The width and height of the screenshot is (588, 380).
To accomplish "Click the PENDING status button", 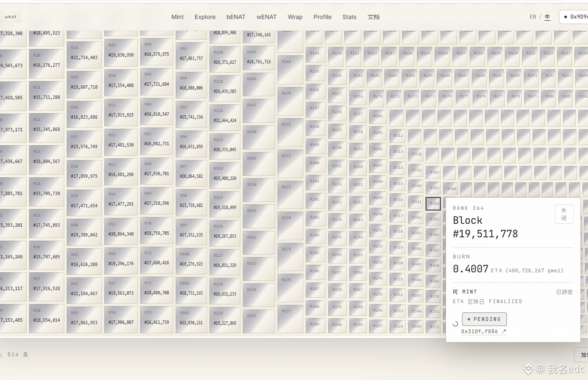I will [x=484, y=319].
